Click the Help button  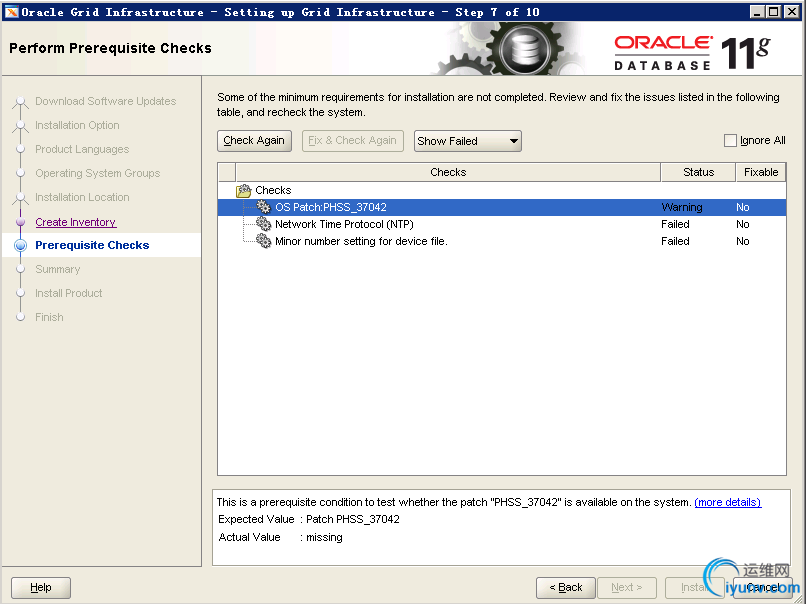tap(41, 587)
